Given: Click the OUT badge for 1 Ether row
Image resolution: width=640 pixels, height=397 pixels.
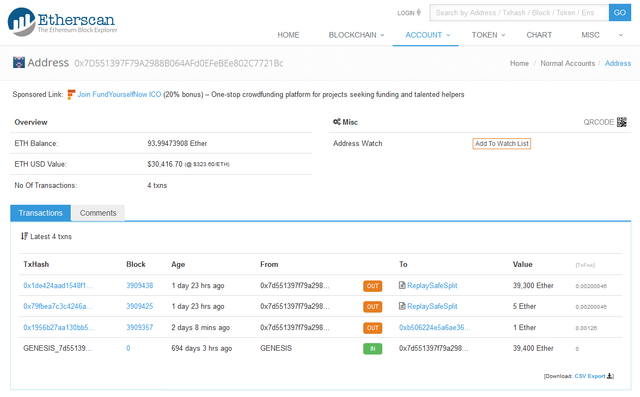Looking at the screenshot, I should point(373,328).
